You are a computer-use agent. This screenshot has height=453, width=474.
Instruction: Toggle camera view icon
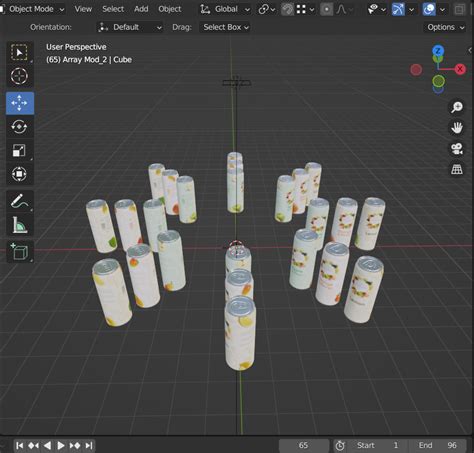point(457,148)
